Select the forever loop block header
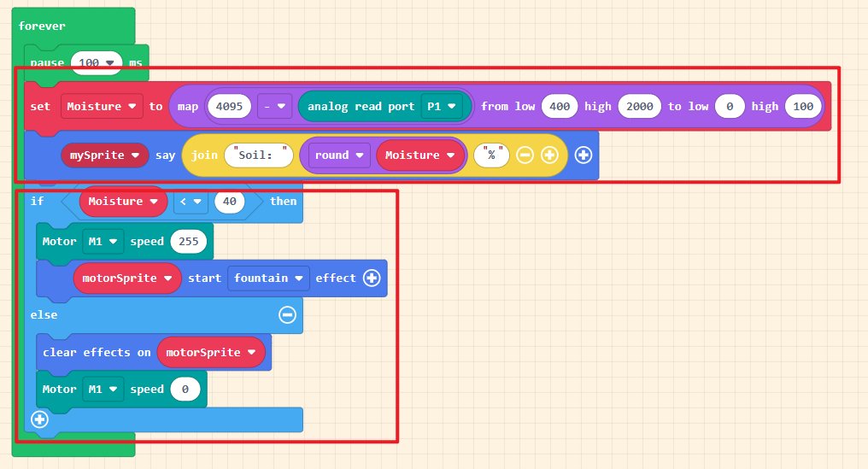 pyautogui.click(x=43, y=26)
